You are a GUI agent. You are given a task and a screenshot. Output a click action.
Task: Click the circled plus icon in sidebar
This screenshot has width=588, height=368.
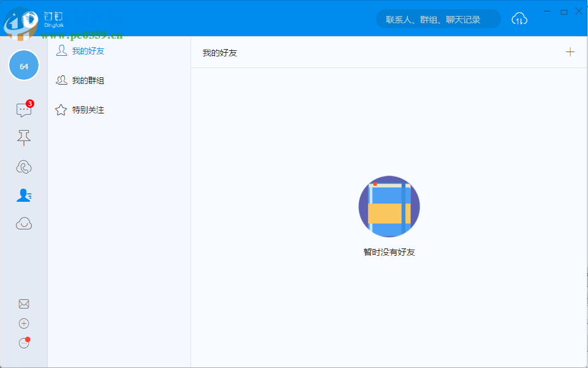pyautogui.click(x=24, y=323)
